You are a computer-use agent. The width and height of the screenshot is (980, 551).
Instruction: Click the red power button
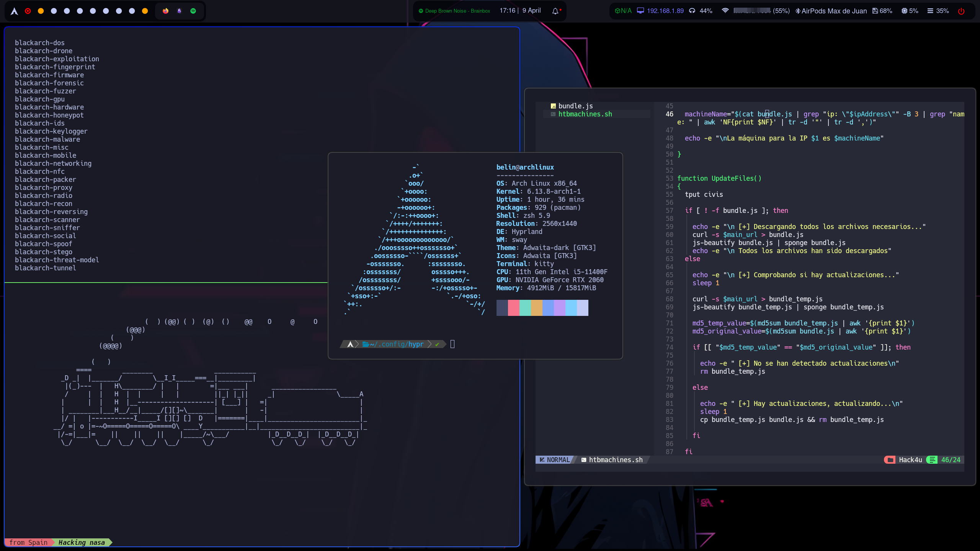[961, 11]
